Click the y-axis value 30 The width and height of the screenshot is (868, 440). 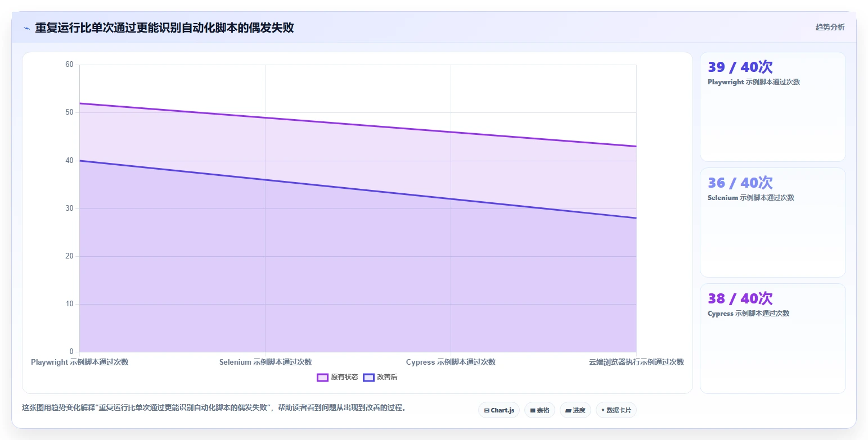(69, 208)
